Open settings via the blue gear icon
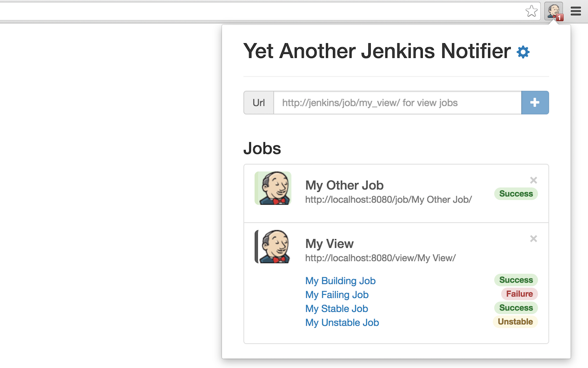 (x=523, y=52)
